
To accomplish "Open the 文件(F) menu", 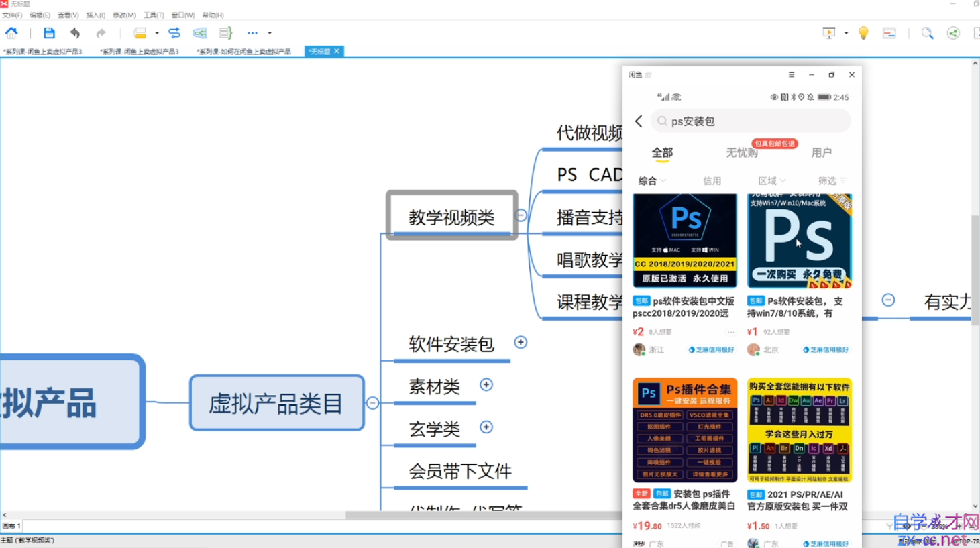I will point(12,15).
